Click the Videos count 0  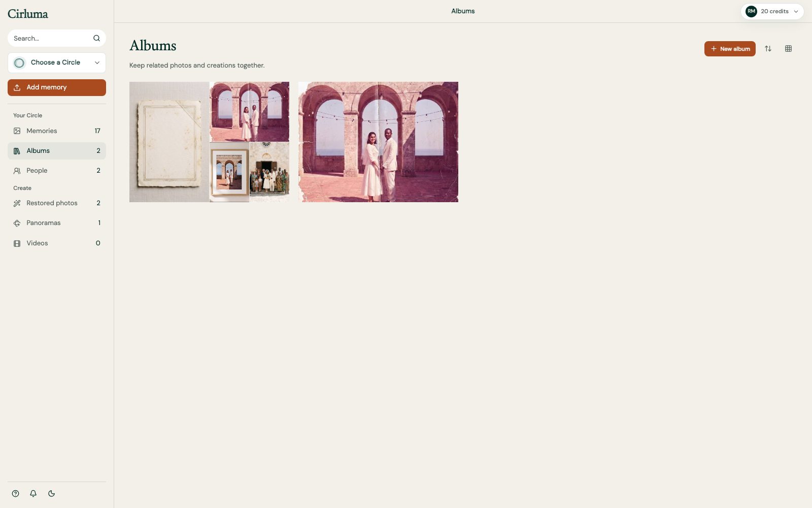tap(98, 243)
